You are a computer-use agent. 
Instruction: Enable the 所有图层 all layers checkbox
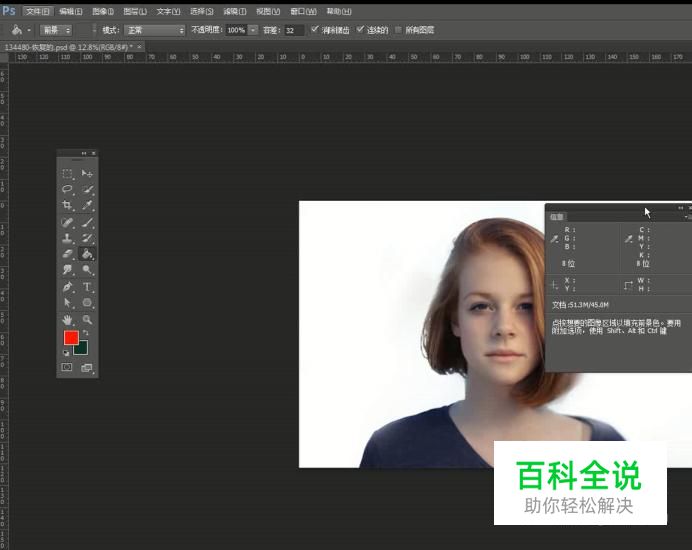coord(399,30)
